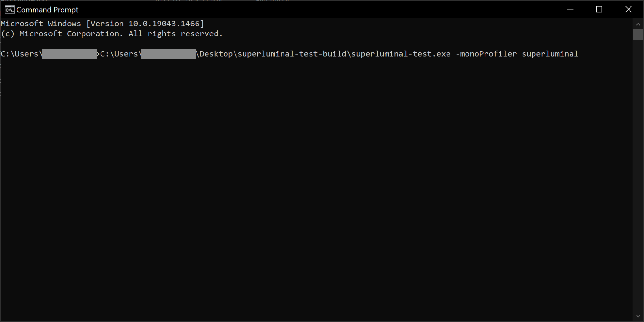644x322 pixels.
Task: Click the scrollbar up arrow
Action: tap(638, 24)
